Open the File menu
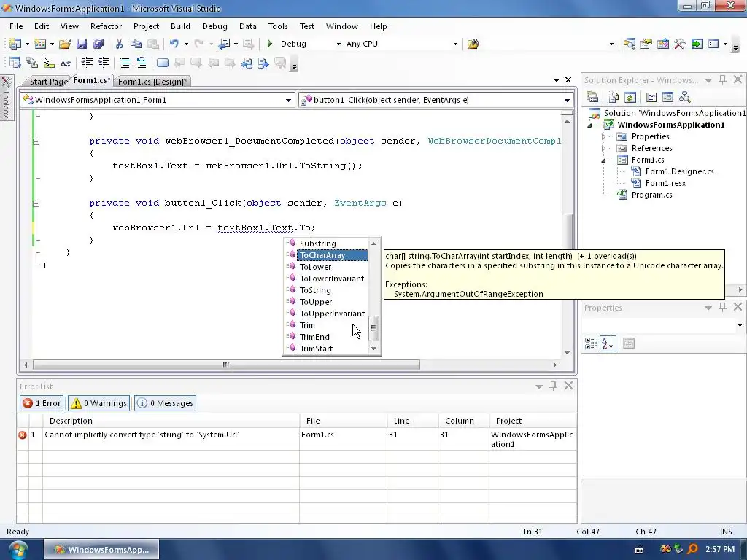The image size is (747, 560). coord(16,26)
